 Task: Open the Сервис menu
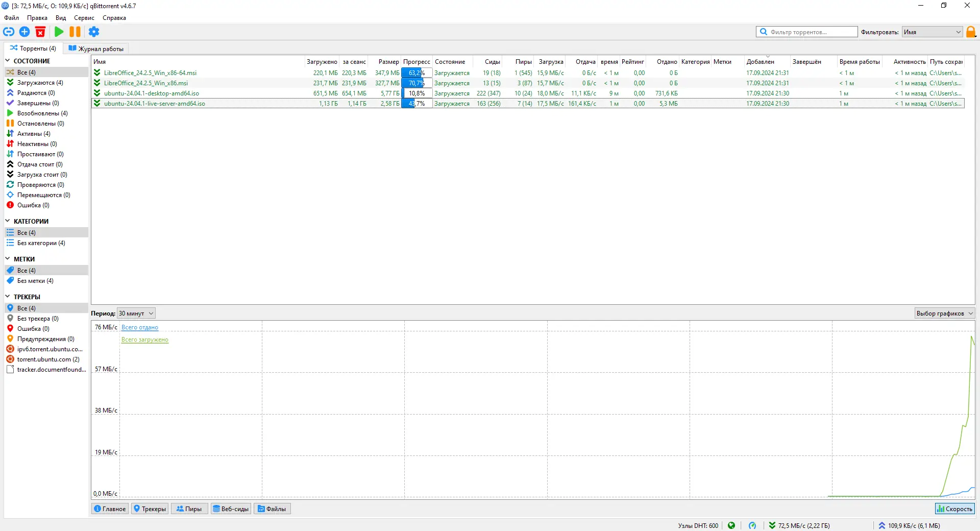[x=84, y=18]
